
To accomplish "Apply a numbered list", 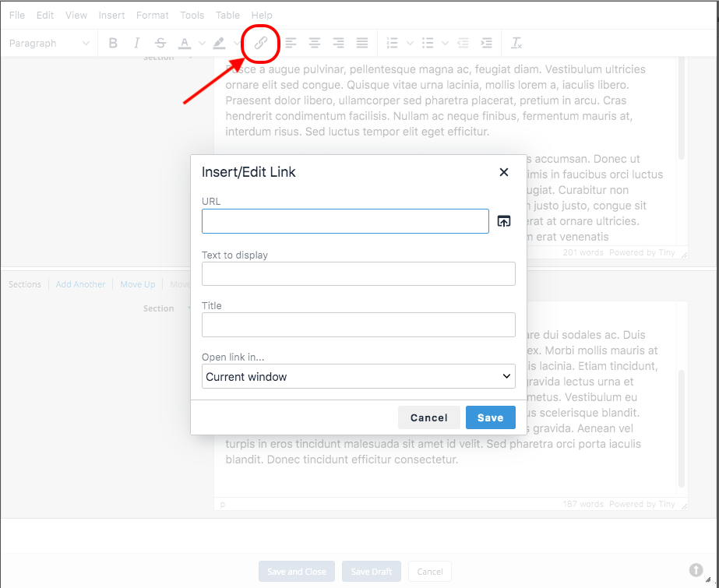I will [x=393, y=43].
